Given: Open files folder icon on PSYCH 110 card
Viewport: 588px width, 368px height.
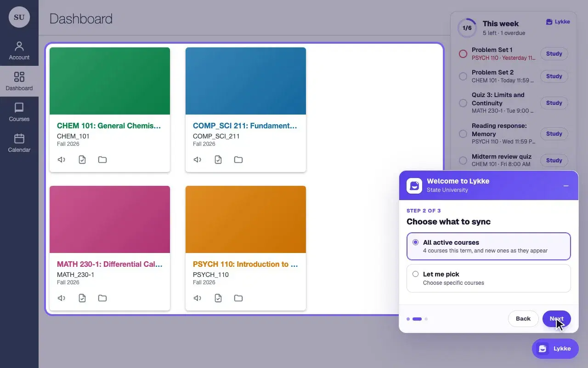Looking at the screenshot, I should [x=238, y=298].
